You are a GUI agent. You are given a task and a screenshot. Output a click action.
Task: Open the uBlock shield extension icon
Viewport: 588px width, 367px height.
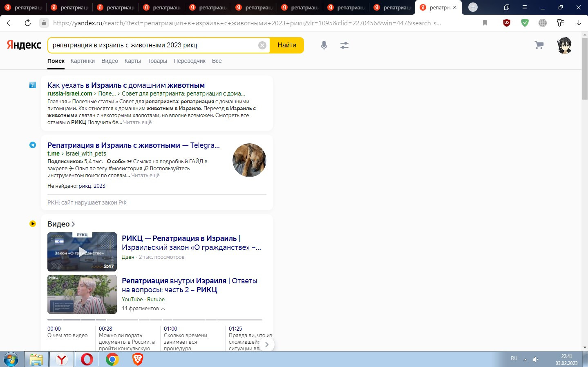click(507, 23)
